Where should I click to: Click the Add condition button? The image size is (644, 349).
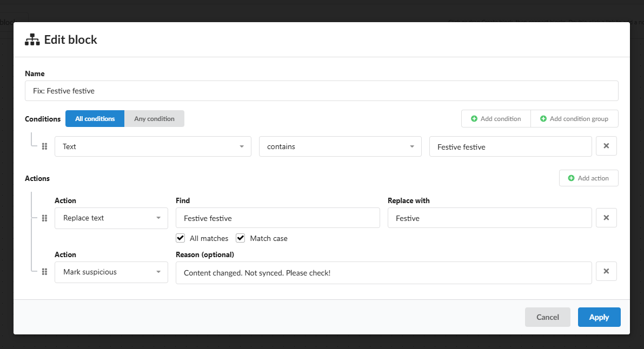496,119
